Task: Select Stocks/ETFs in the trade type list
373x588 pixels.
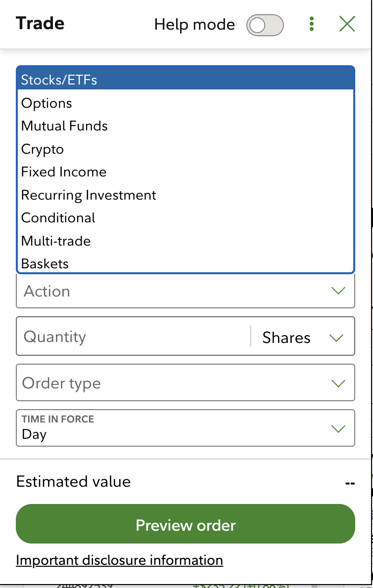Action: [186, 80]
